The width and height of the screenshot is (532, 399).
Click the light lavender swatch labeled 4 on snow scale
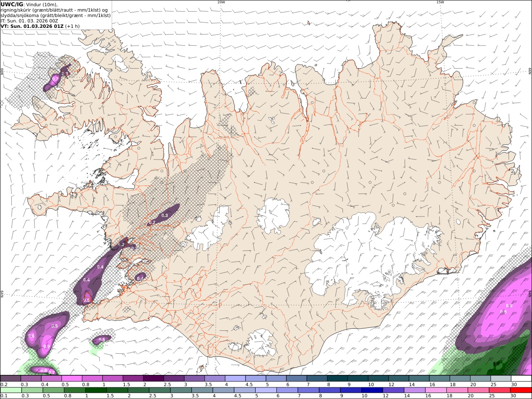pos(235,379)
